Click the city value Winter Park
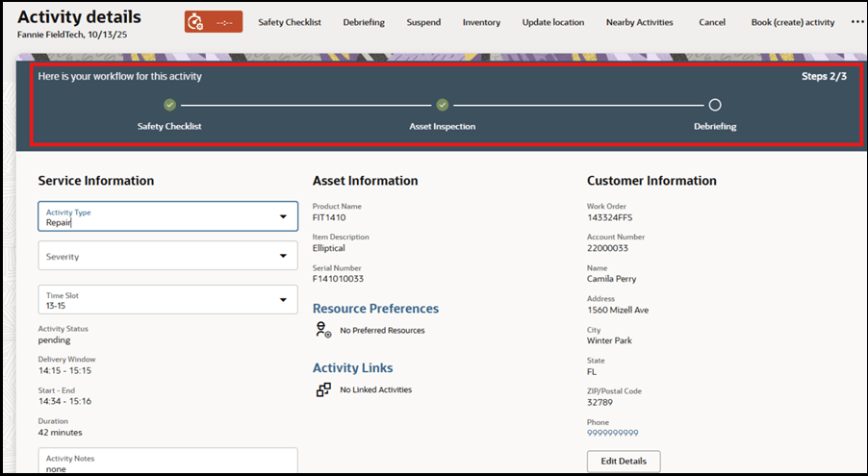 point(609,340)
